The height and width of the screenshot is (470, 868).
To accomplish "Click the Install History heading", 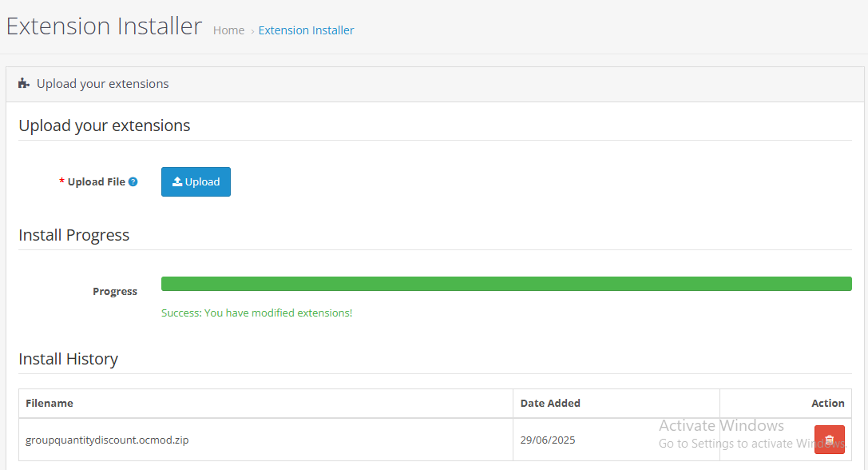I will click(68, 359).
